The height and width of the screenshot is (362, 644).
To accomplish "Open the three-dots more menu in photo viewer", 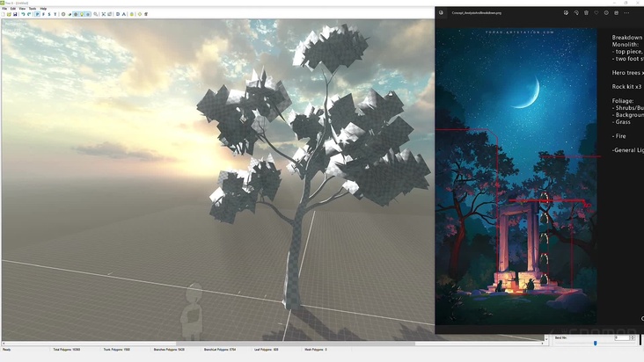I will pos(626,12).
